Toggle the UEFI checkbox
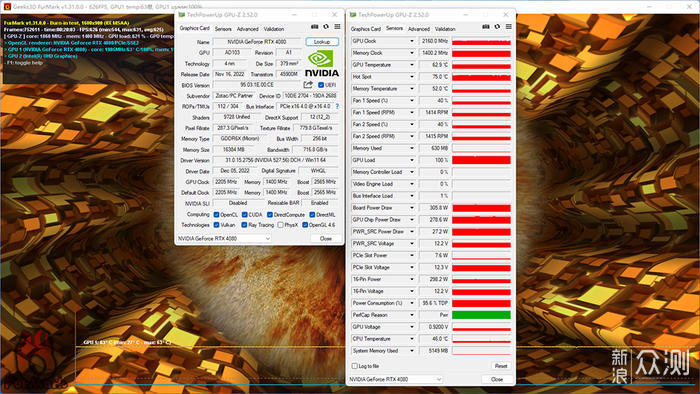The width and height of the screenshot is (700, 394). point(321,85)
